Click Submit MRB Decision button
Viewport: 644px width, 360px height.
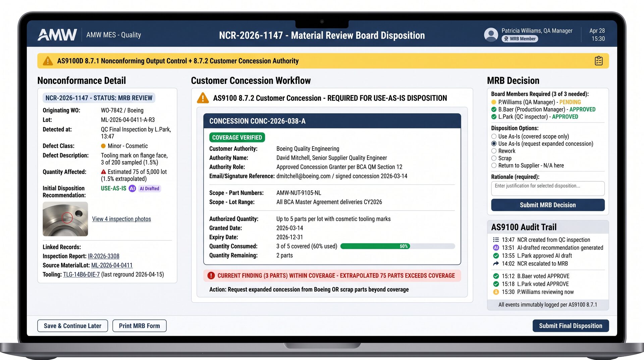tap(548, 205)
